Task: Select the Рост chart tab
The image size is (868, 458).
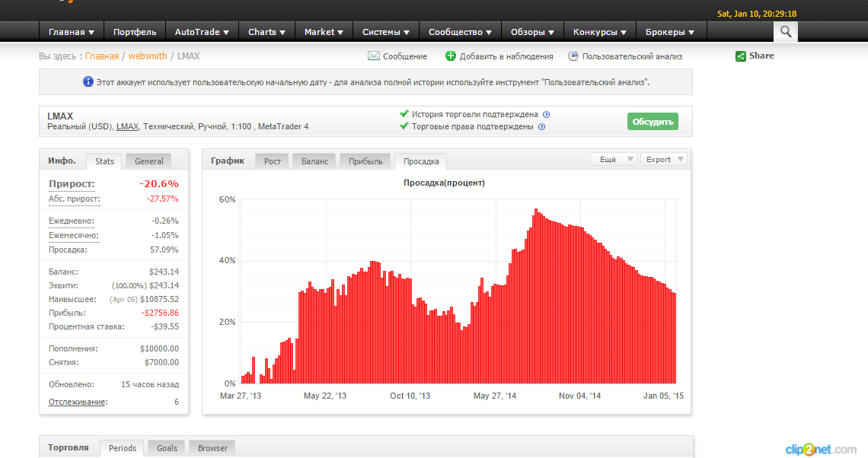Action: tap(273, 161)
